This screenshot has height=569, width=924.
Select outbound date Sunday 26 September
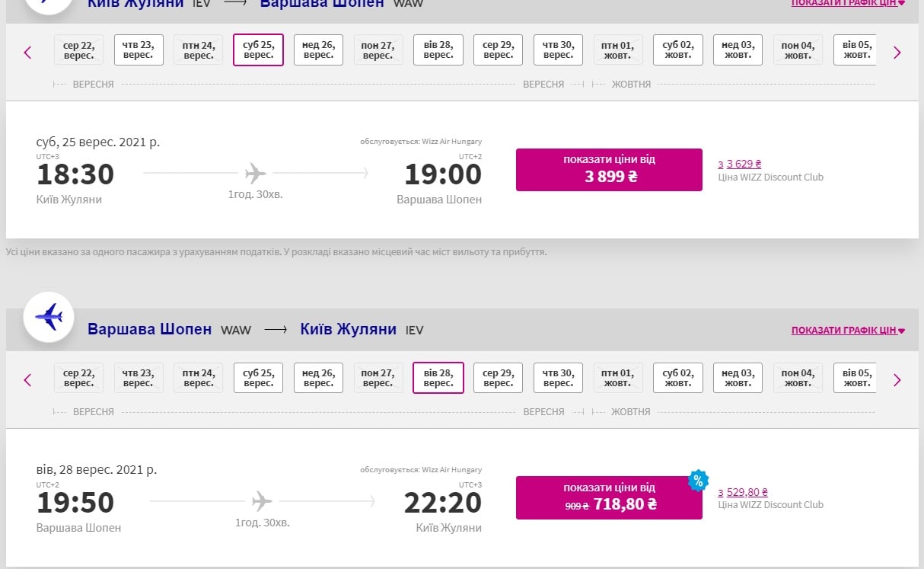[x=318, y=50]
